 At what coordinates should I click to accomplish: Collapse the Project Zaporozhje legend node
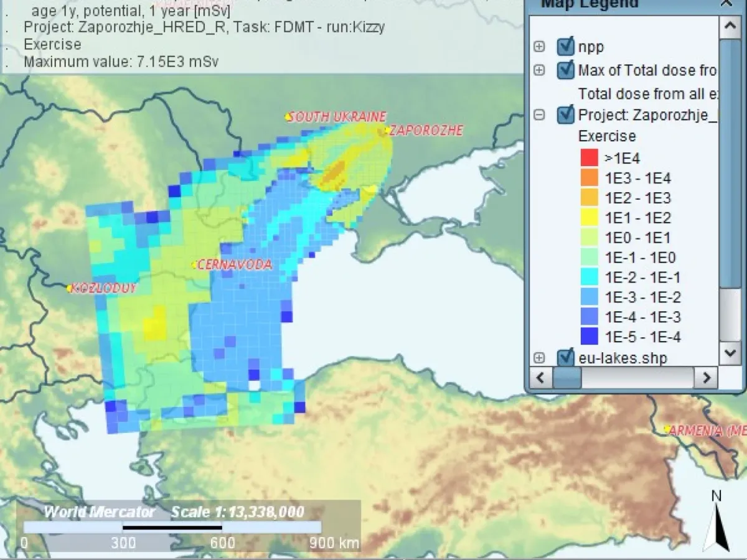[539, 115]
